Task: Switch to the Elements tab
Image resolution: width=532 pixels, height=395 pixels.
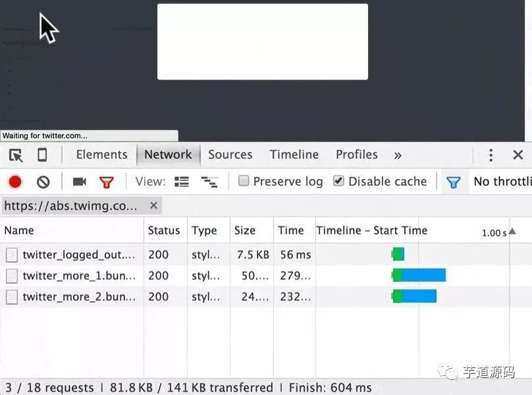Action: click(x=102, y=155)
